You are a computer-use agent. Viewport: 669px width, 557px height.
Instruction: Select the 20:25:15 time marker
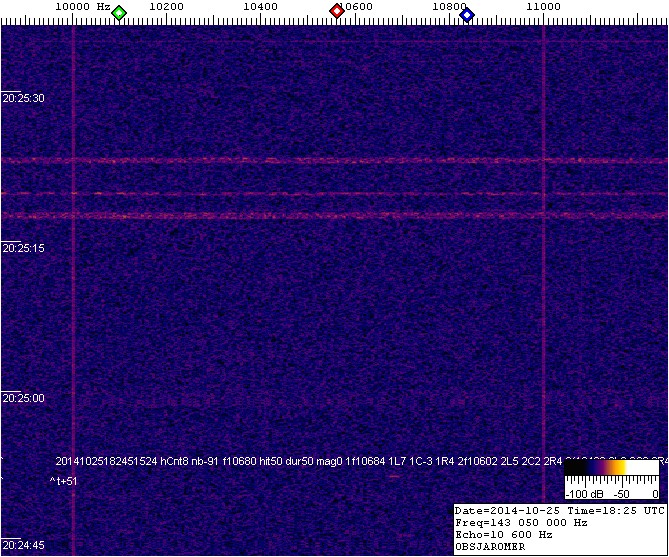(24, 247)
